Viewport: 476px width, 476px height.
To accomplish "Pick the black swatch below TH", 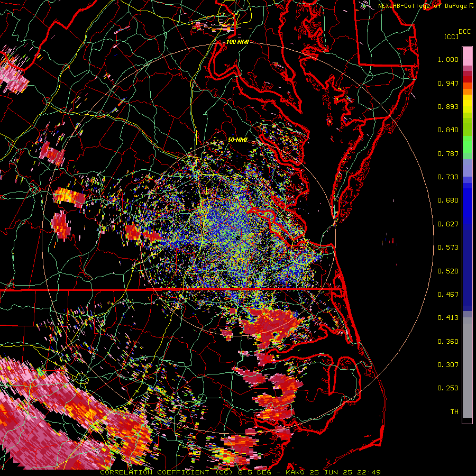I will [467, 420].
